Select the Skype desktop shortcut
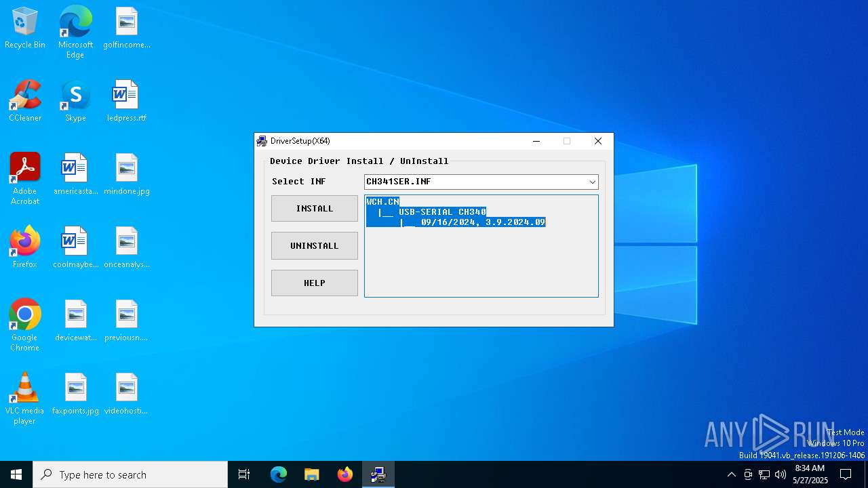The height and width of the screenshot is (488, 868). pos(75,102)
